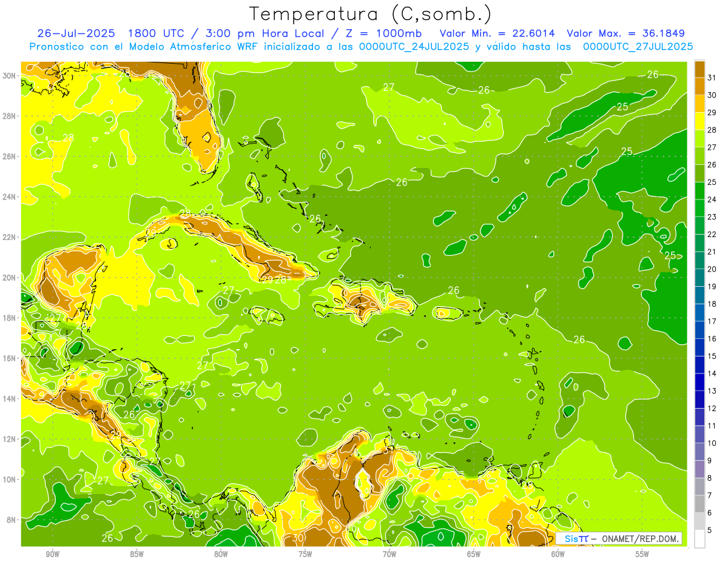Click the white swatch below legend value 5
This screenshot has width=728, height=562.
point(699,539)
